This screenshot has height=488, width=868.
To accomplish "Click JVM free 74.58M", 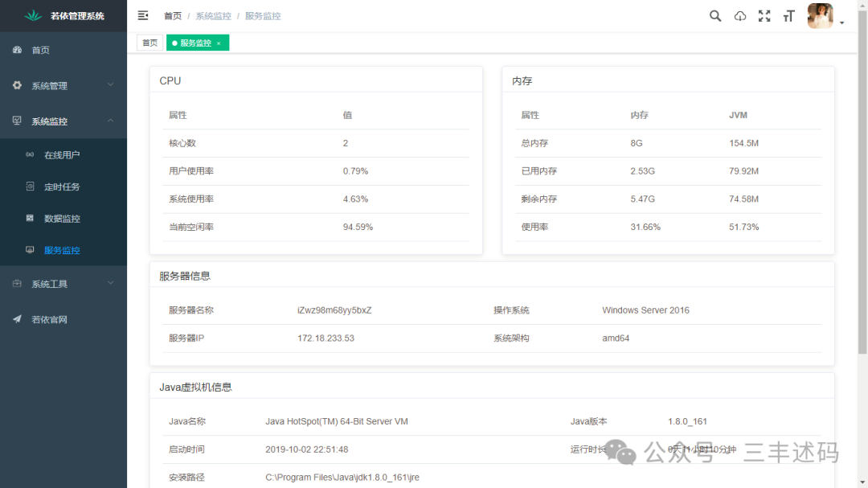I will click(x=743, y=199).
